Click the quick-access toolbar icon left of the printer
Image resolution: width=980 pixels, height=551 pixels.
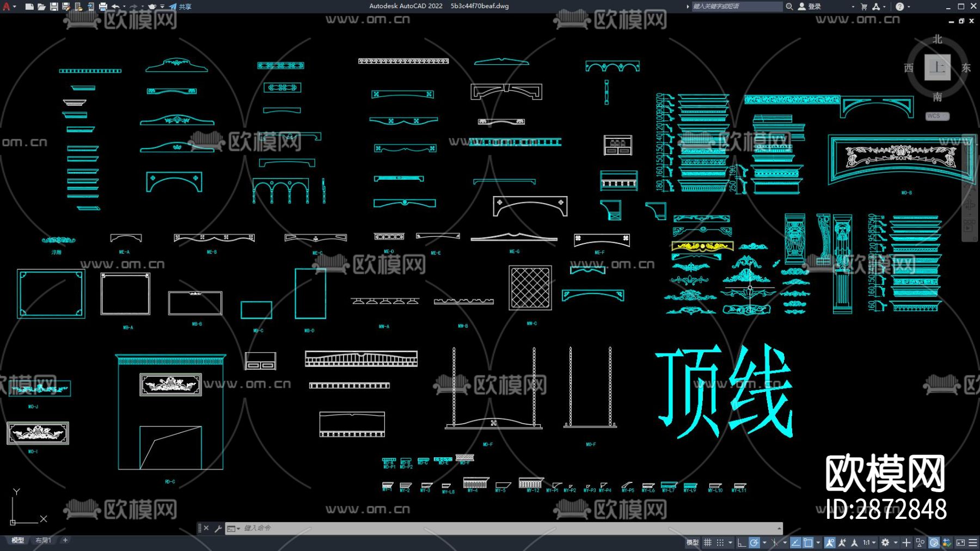click(91, 7)
